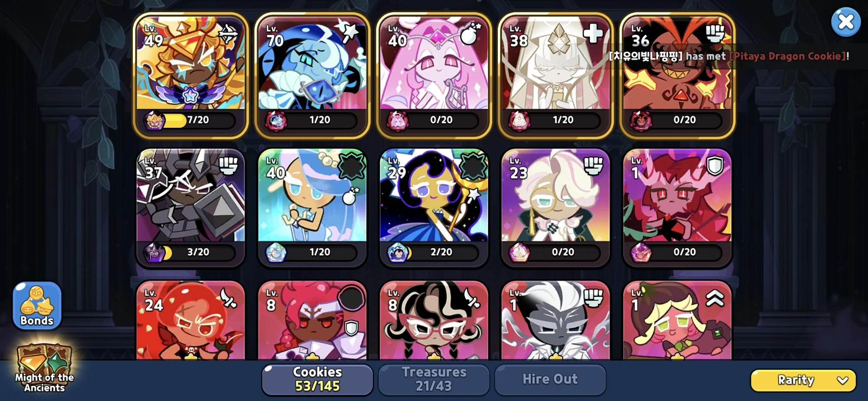Click healing cross icon on level 38 cookie
The height and width of the screenshot is (401, 868).
point(593,33)
